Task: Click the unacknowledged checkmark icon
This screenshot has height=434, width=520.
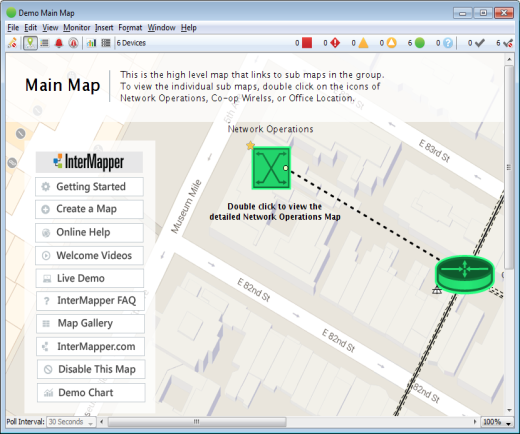Action: click(x=508, y=43)
